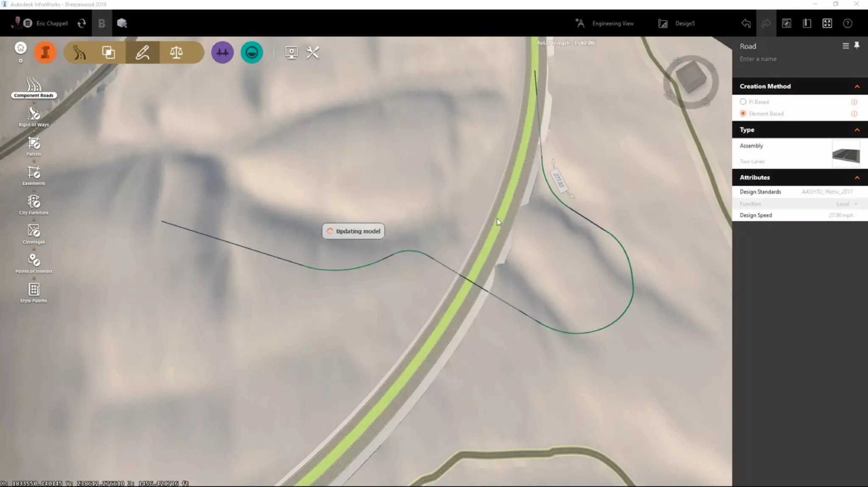Open the Points of Interest tool
The image size is (868, 487).
[x=33, y=263]
